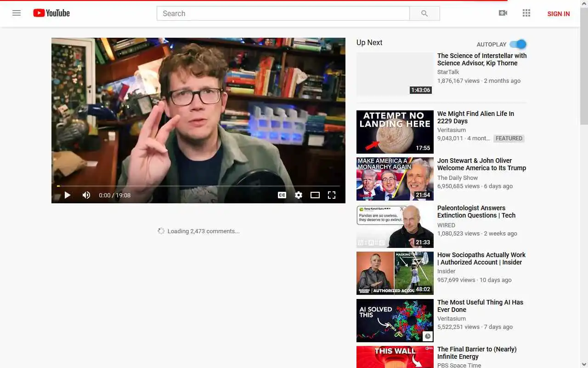Open Paleontologist Answers Extinction Questions title
This screenshot has width=588, height=368.
[x=476, y=212]
